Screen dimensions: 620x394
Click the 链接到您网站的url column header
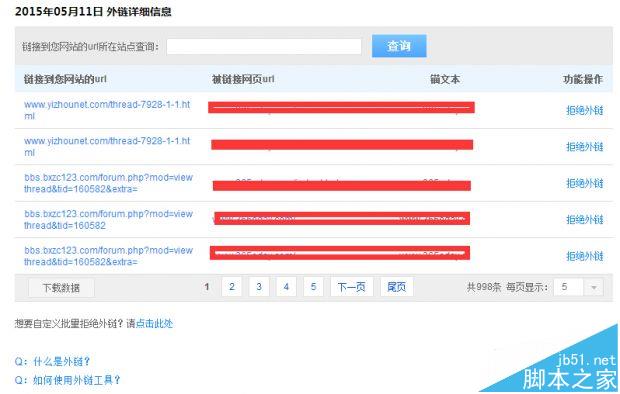65,79
